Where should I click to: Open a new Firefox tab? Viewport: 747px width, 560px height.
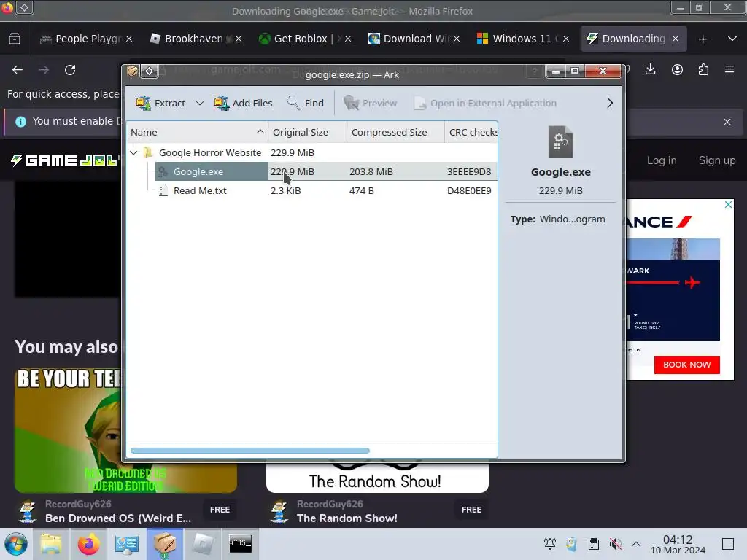click(x=703, y=39)
